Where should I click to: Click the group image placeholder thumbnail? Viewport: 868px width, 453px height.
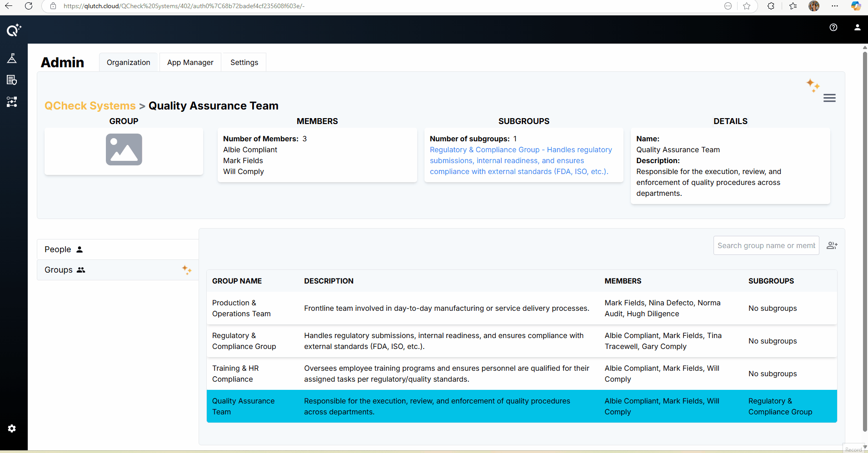pos(124,149)
